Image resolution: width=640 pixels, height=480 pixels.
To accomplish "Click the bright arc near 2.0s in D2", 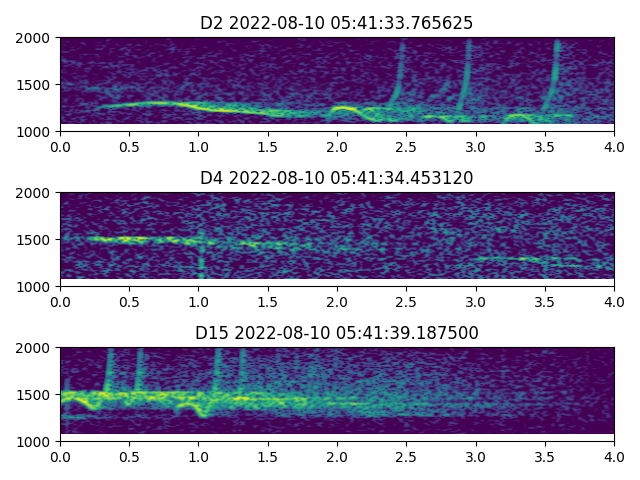I will click(x=343, y=108).
